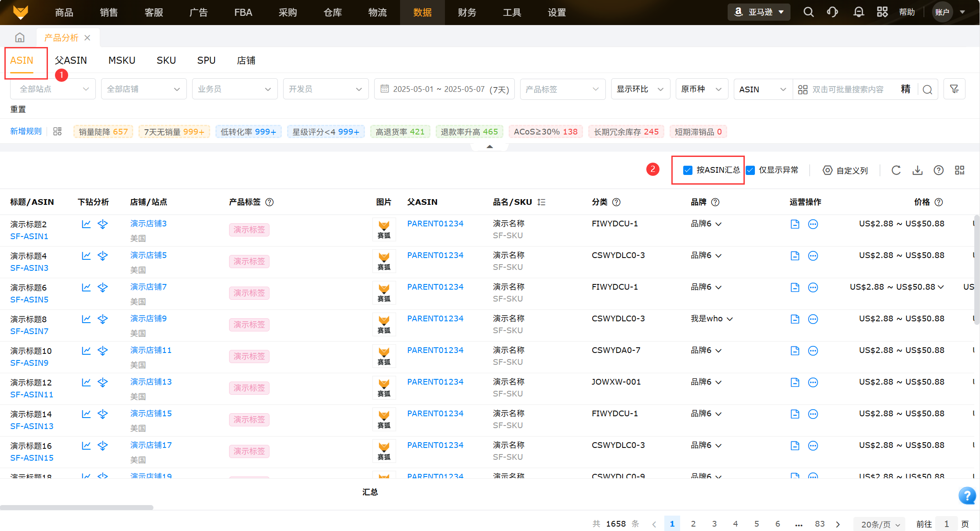Open the advanced filter funnel icon

(954, 89)
